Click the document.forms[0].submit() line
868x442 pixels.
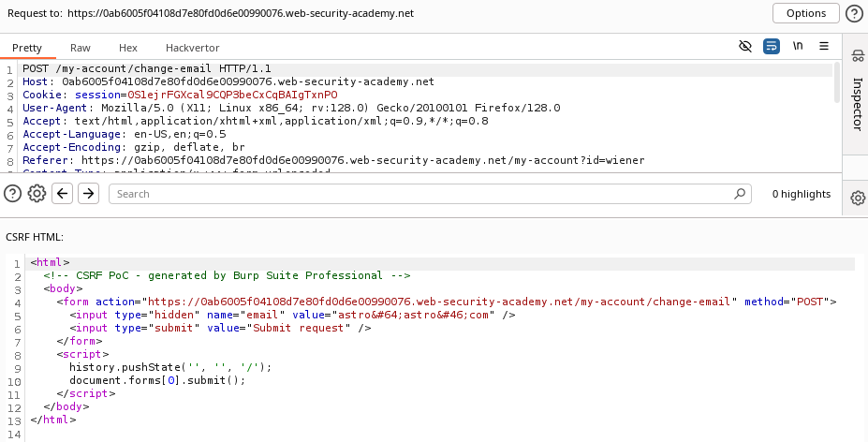tap(157, 380)
